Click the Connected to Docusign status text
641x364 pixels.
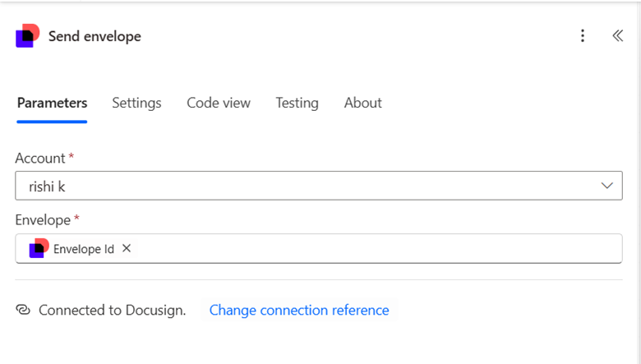tap(112, 310)
